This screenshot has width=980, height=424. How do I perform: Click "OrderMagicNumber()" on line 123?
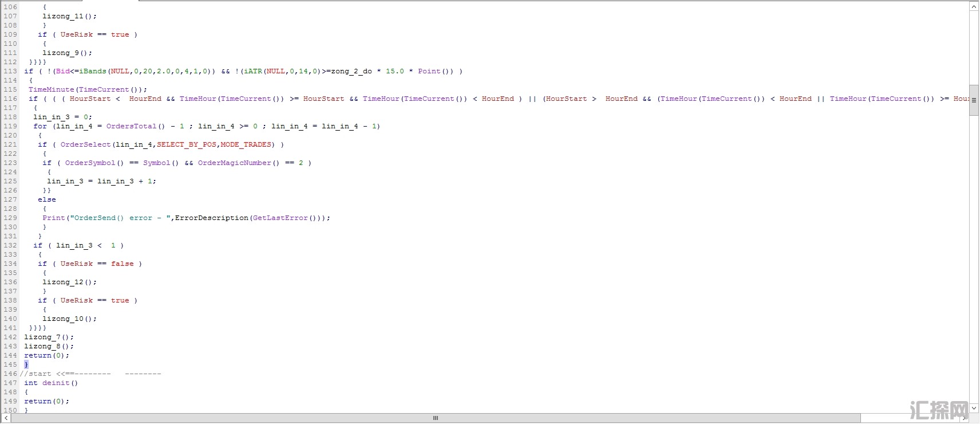[x=239, y=163]
